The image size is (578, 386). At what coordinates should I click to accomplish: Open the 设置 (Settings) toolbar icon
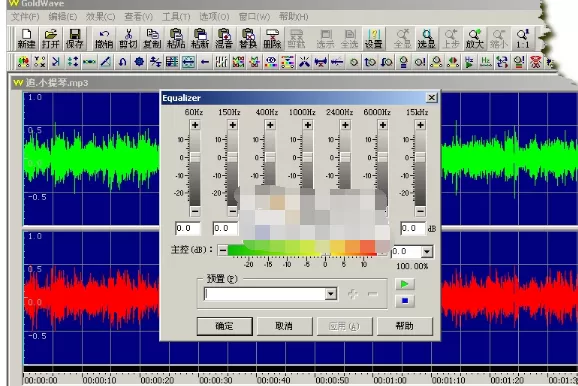coord(373,39)
